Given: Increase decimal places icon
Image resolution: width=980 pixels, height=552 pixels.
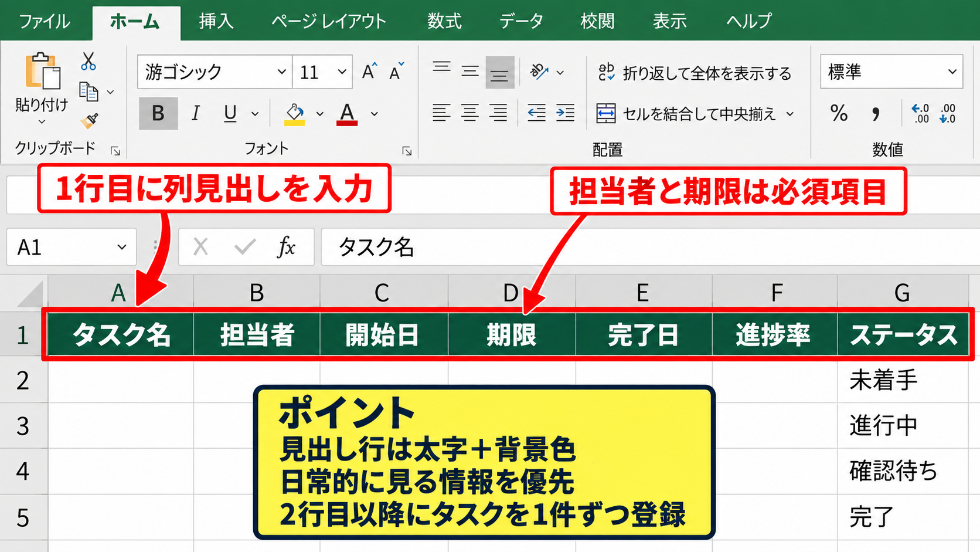Looking at the screenshot, I should pyautogui.click(x=920, y=113).
